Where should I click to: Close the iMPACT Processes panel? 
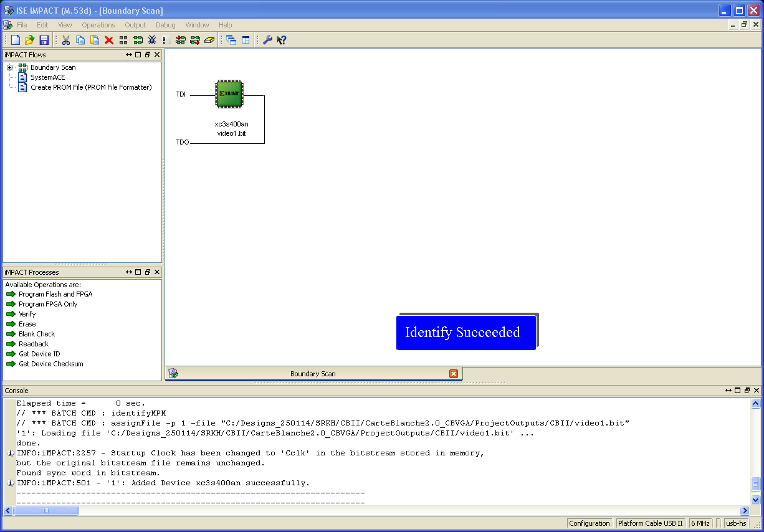click(x=157, y=272)
